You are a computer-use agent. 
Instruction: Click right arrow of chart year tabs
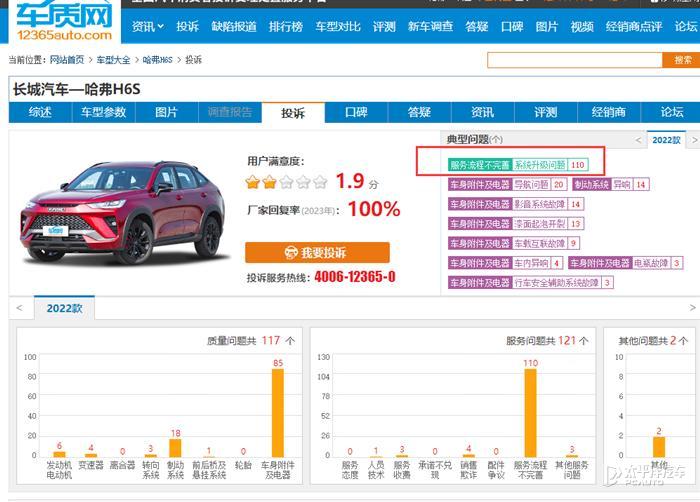click(x=692, y=308)
